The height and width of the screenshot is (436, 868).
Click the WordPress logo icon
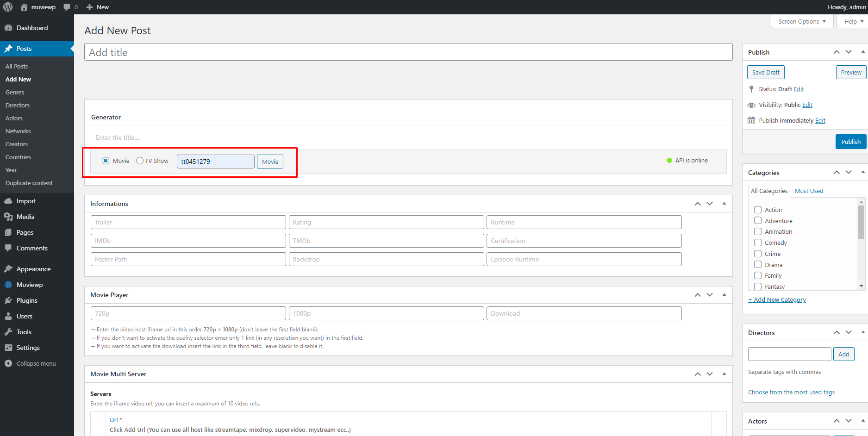pyautogui.click(x=8, y=7)
